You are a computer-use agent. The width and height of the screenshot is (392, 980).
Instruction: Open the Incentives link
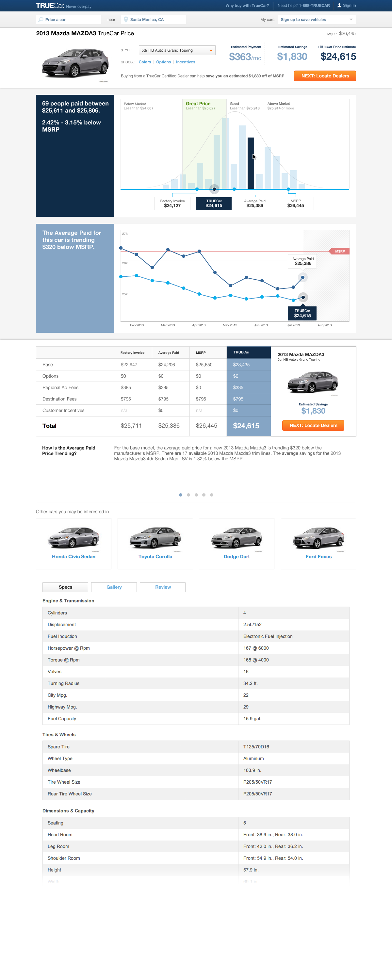click(185, 62)
